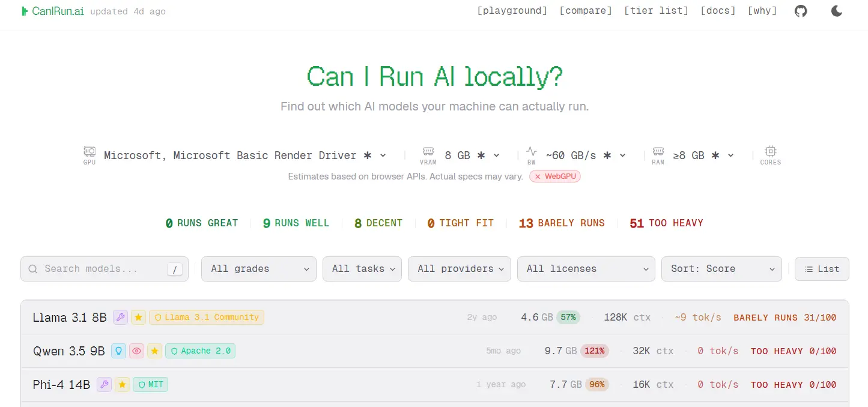
Task: Open the [playground] nav item
Action: (x=512, y=11)
